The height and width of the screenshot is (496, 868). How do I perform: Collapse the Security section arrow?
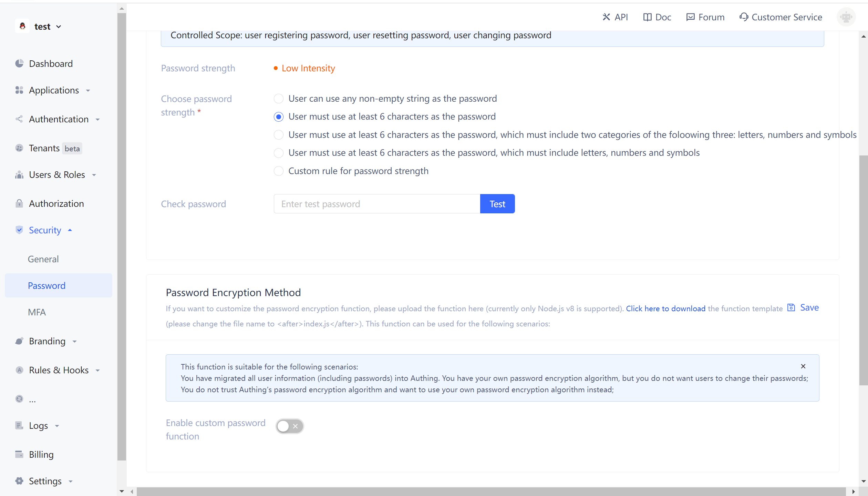70,230
